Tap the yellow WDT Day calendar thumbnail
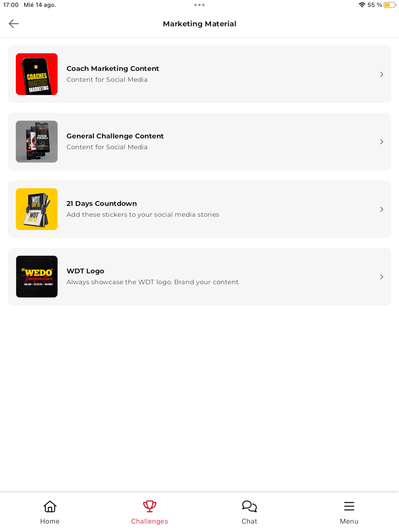The height and width of the screenshot is (532, 399). 37,209
